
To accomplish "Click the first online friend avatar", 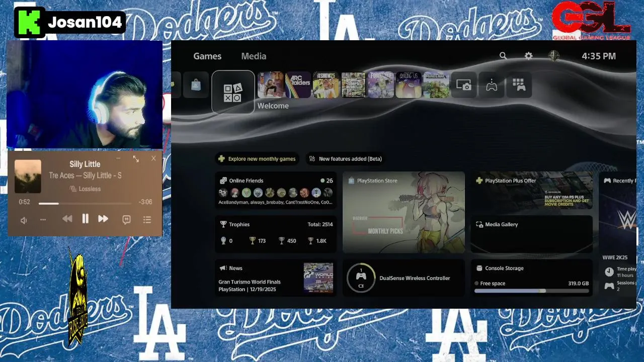I will tap(223, 192).
